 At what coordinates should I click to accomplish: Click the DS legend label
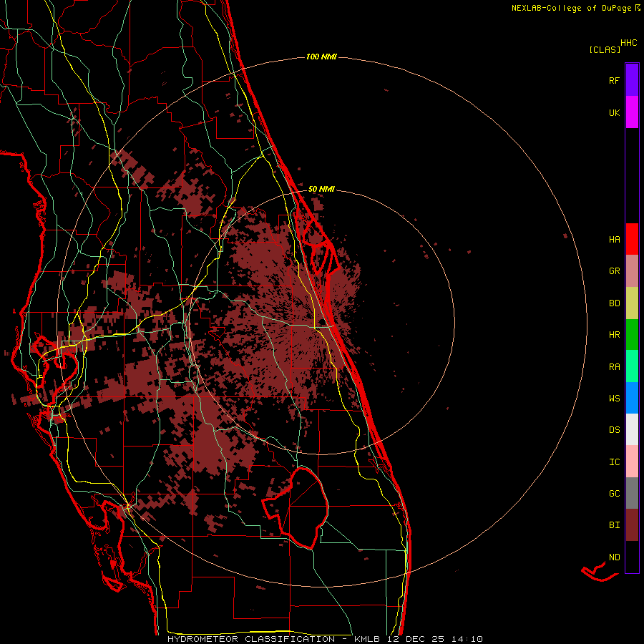tap(614, 430)
